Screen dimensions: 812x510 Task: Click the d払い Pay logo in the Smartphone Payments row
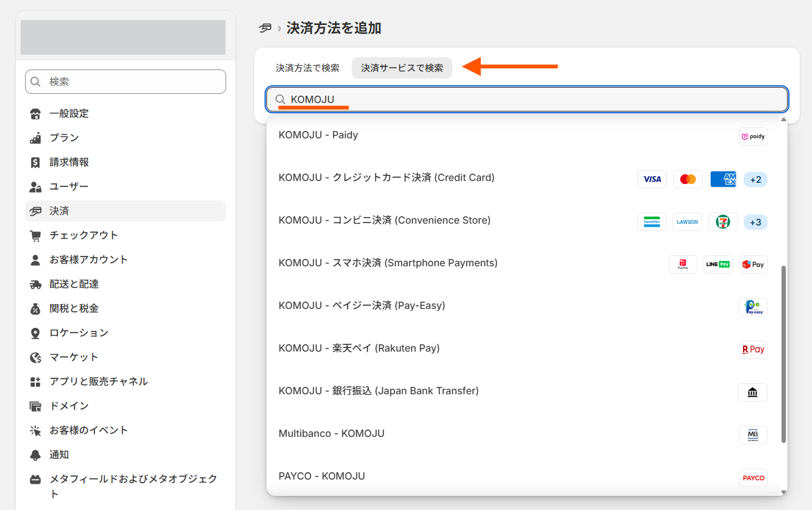[753, 264]
